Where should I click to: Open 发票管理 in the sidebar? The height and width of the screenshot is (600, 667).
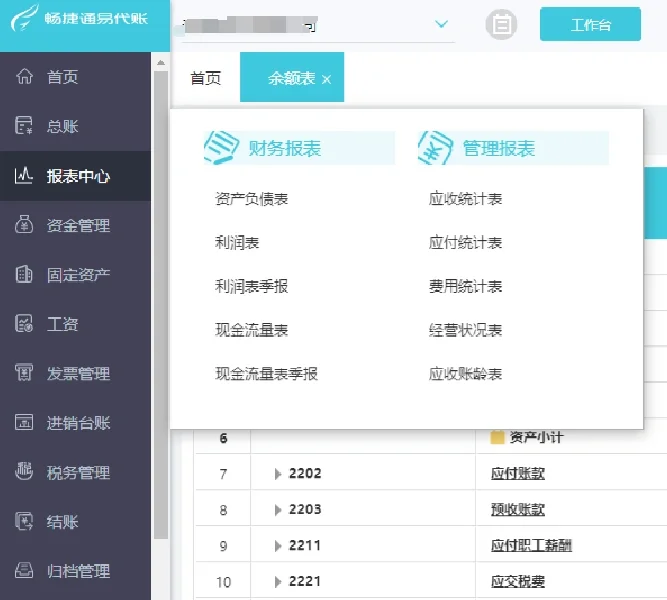pos(75,373)
